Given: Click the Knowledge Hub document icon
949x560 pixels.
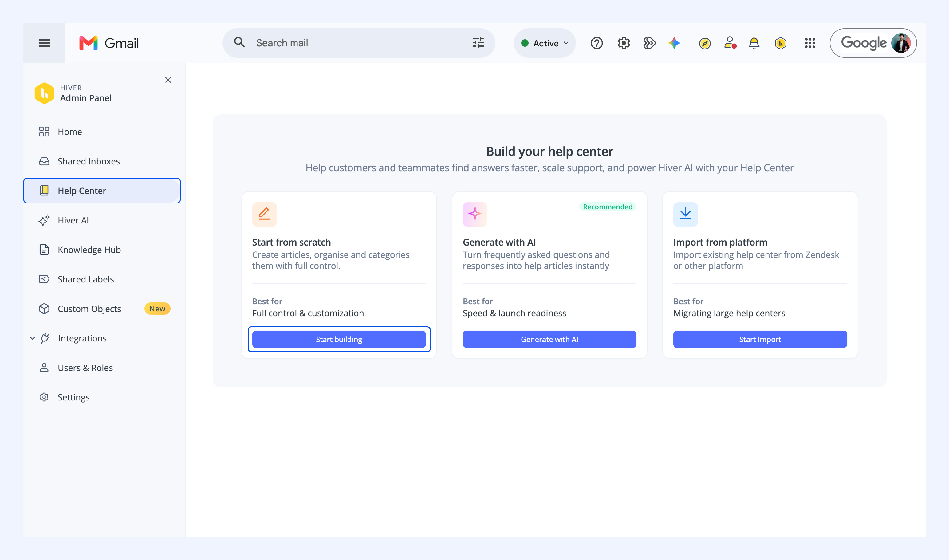Looking at the screenshot, I should click(x=44, y=250).
